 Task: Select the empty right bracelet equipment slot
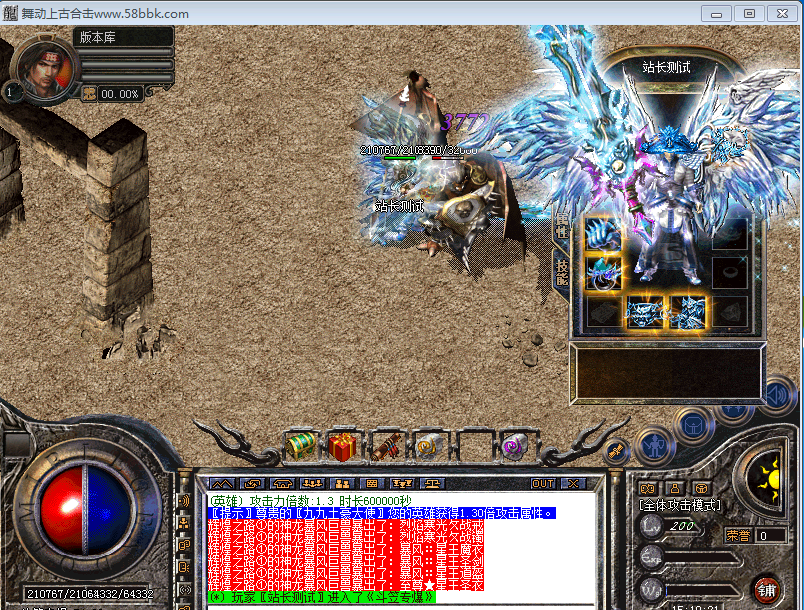730,233
